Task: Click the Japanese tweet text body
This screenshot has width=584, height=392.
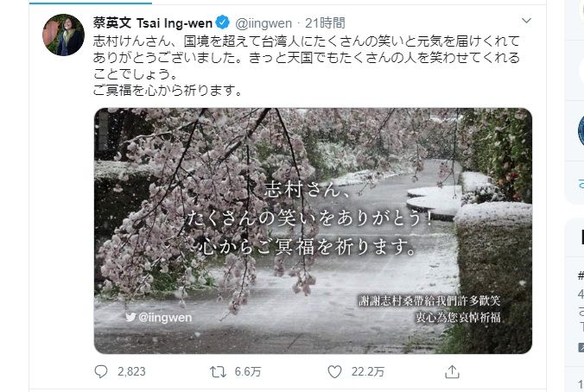Action: click(x=306, y=66)
